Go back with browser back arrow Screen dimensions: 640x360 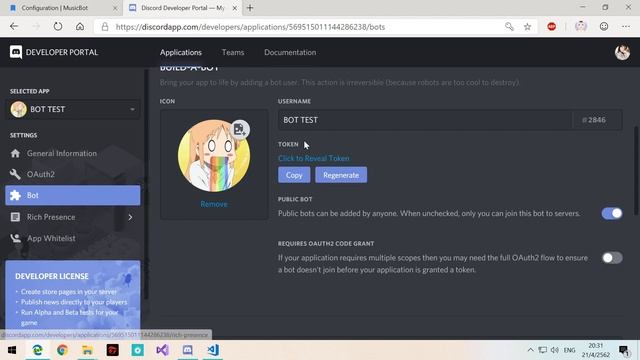(14, 27)
